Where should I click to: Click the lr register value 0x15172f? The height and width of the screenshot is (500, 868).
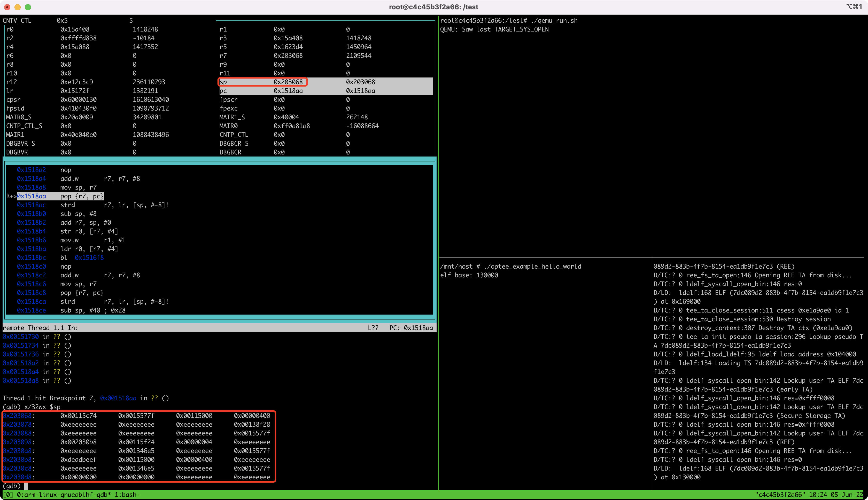pyautogui.click(x=75, y=91)
